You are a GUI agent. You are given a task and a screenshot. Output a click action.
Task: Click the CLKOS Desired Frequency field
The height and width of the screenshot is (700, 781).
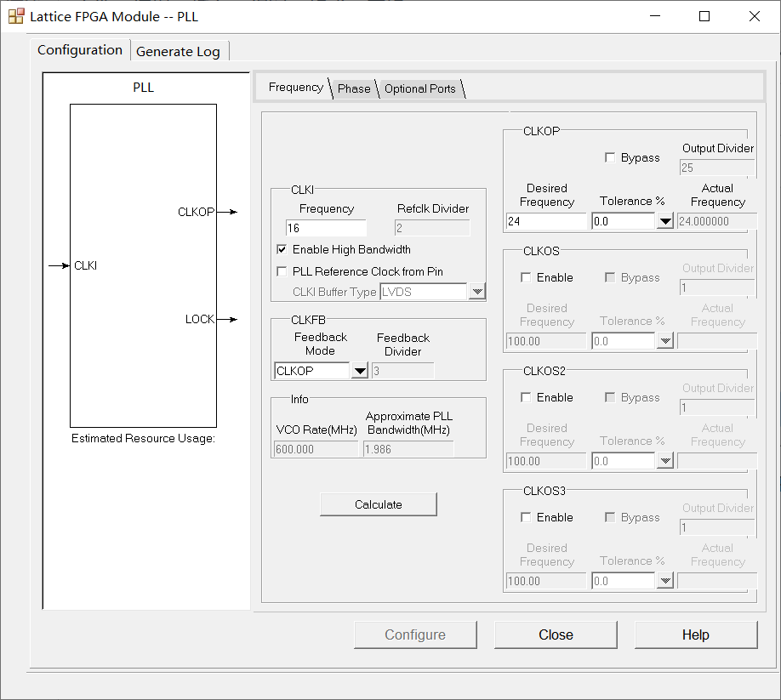[x=546, y=341]
